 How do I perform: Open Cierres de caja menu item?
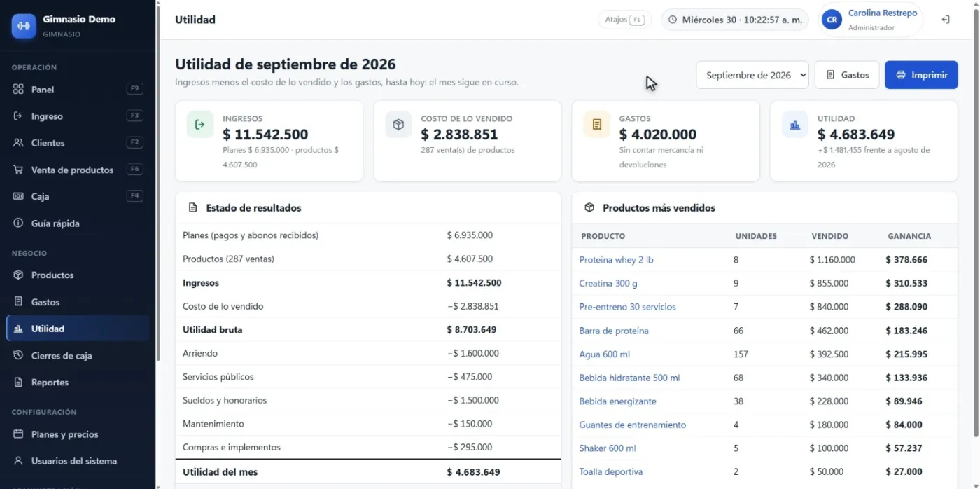[78, 356]
